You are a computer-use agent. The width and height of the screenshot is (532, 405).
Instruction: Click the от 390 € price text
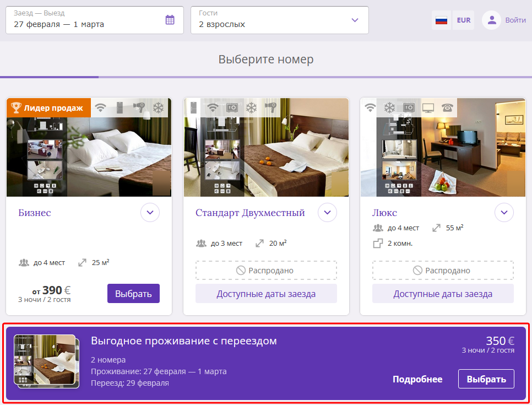pyautogui.click(x=52, y=290)
